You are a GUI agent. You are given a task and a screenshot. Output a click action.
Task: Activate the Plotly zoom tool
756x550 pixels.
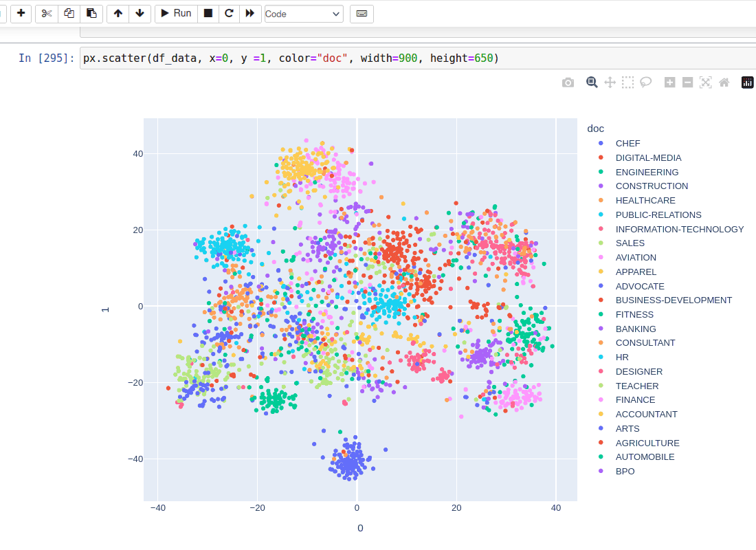point(592,81)
